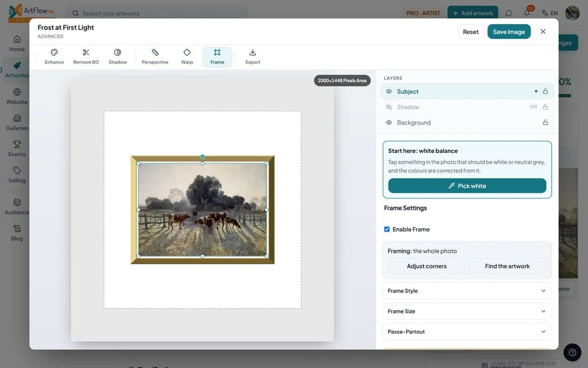Click Adjust corners button
The image size is (588, 368).
(427, 266)
